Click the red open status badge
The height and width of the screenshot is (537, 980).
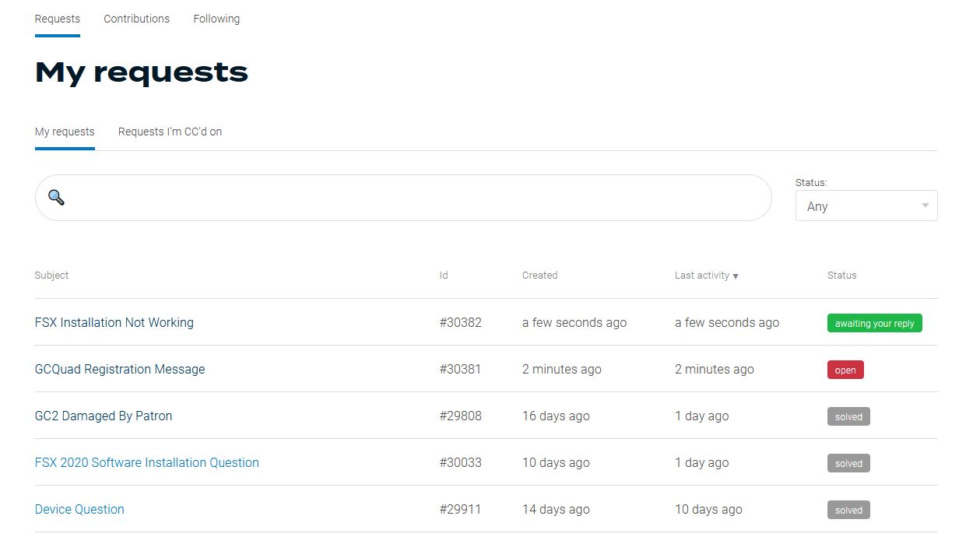[x=845, y=370]
